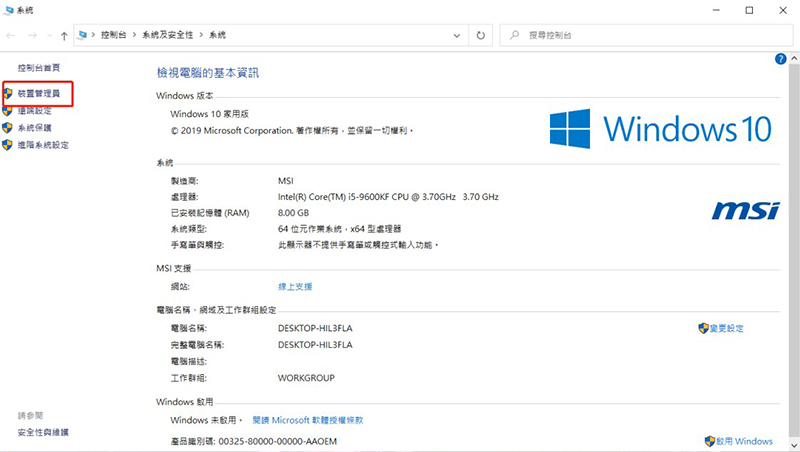Open help with blue question mark
This screenshot has height=452, width=800.
[x=780, y=59]
